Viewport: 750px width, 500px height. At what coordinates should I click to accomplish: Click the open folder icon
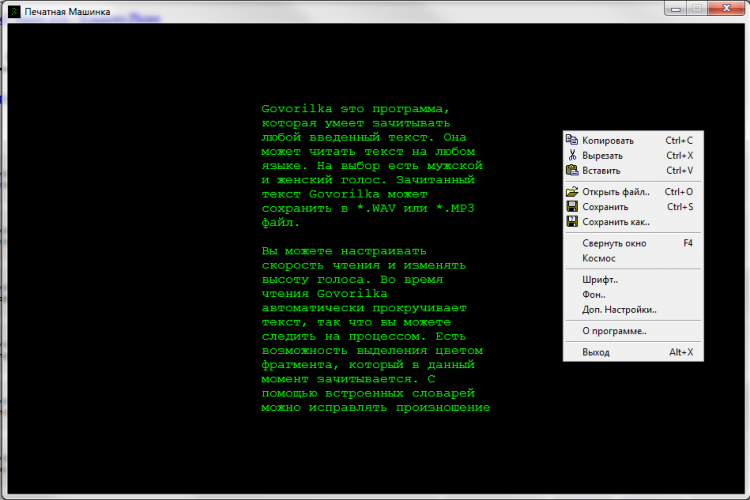pyautogui.click(x=572, y=192)
